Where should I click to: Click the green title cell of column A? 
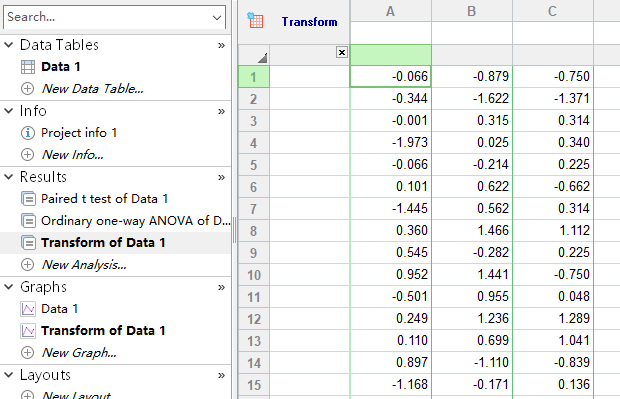[x=391, y=55]
